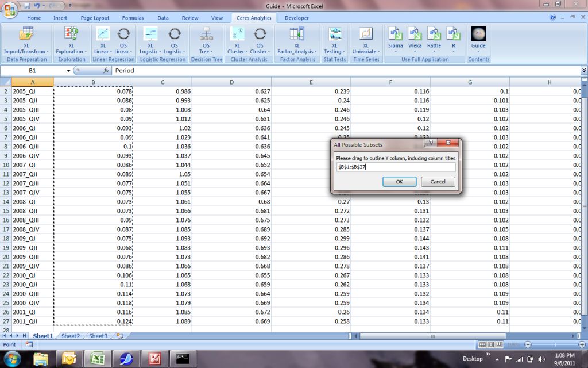Expand the XL Factor_Analysis dropdown arrow
Screen dimensions: 588x368
(x=316, y=52)
